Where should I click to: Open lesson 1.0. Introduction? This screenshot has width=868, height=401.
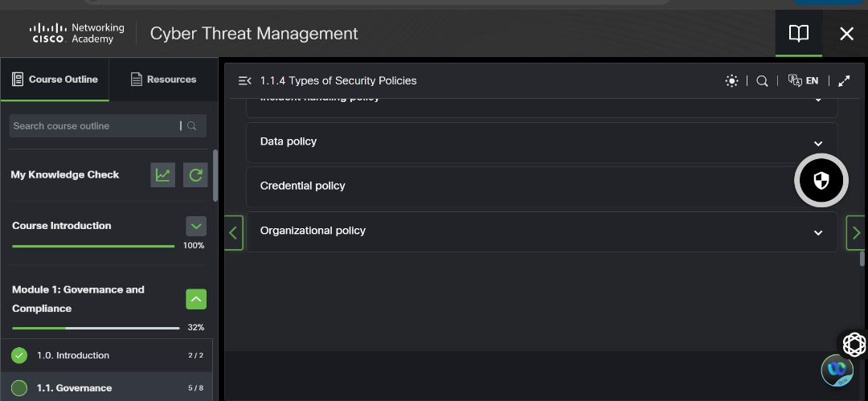click(x=106, y=355)
